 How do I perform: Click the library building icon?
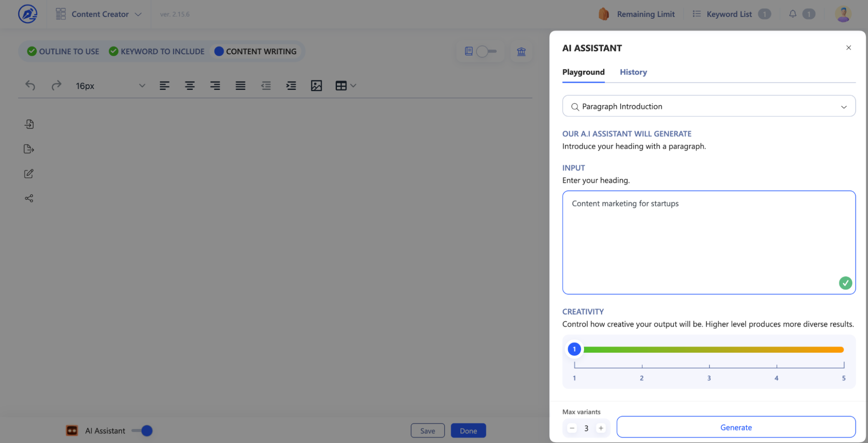521,51
